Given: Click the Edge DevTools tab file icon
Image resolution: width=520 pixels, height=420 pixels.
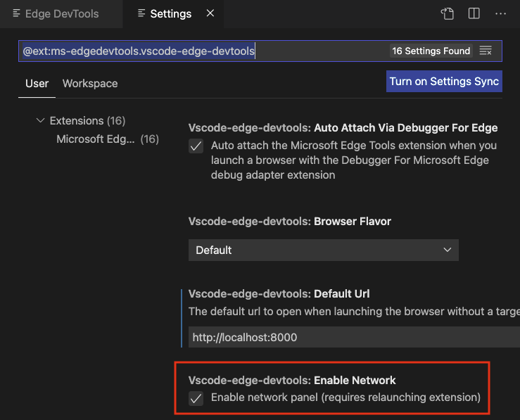Looking at the screenshot, I should pyautogui.click(x=16, y=13).
